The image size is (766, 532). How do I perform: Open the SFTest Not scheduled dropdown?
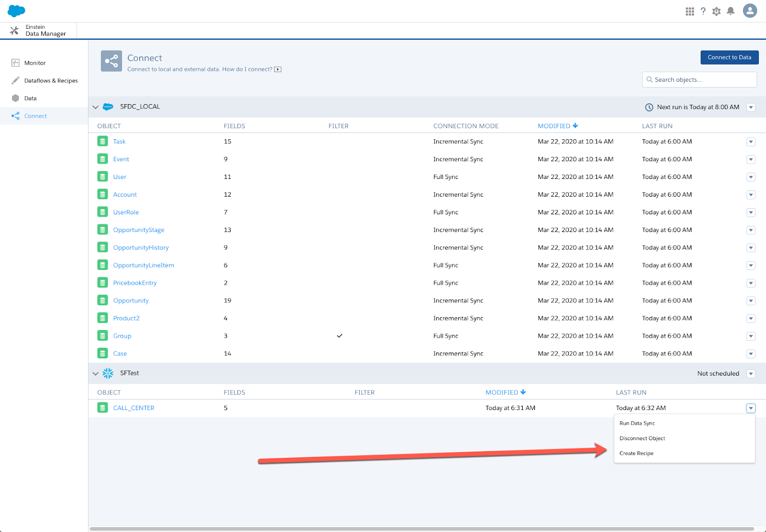click(x=751, y=374)
